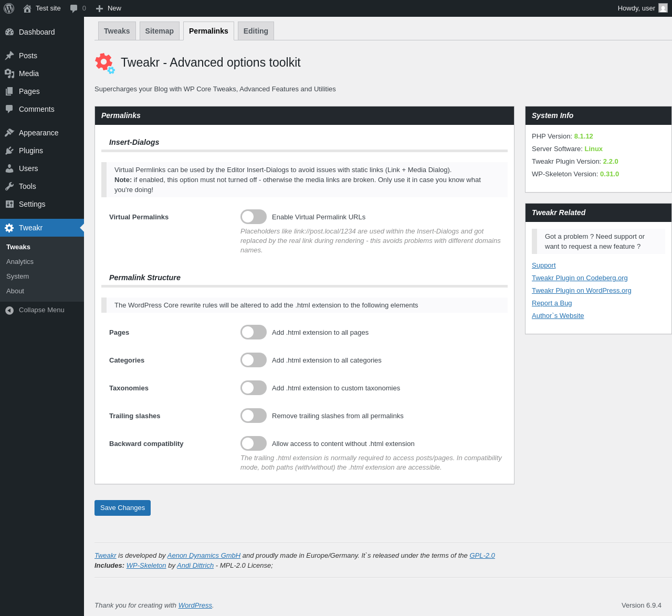Image resolution: width=672 pixels, height=616 pixels.
Task: Click the Server Software Linux value
Action: [x=594, y=149]
